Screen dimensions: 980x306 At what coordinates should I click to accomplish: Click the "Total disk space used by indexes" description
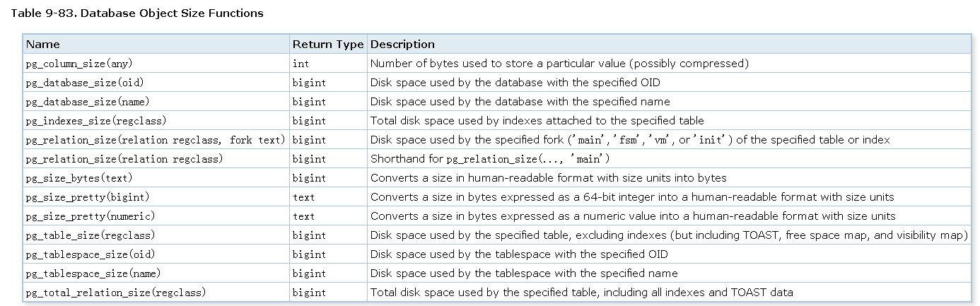(537, 121)
